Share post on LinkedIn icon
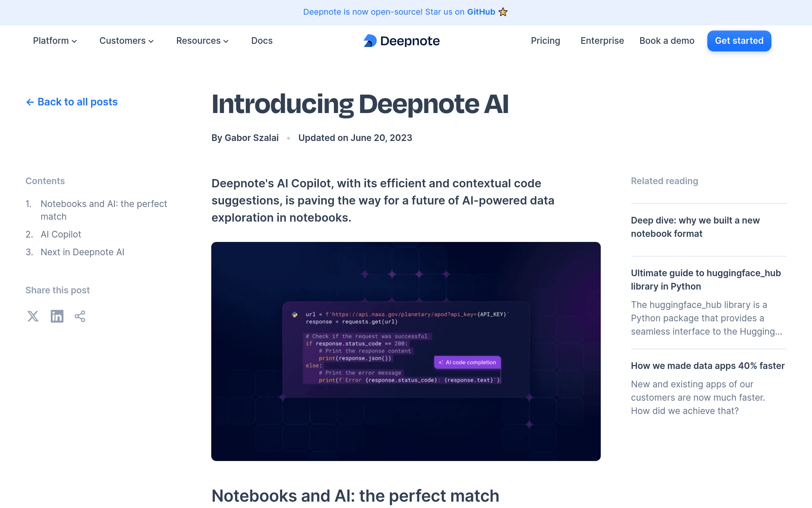This screenshot has width=812, height=508. [x=57, y=316]
